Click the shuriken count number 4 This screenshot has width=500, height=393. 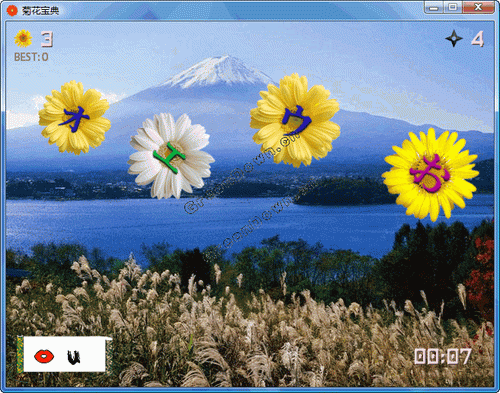tap(477, 39)
